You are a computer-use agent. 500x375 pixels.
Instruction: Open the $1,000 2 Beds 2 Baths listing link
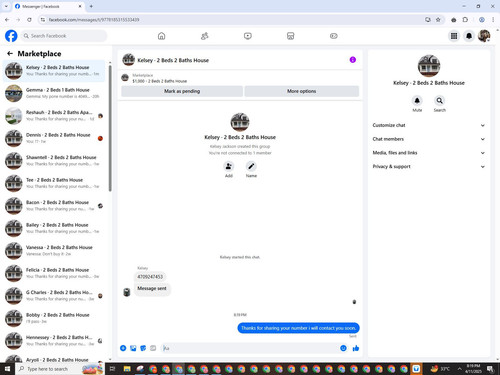pyautogui.click(x=159, y=81)
